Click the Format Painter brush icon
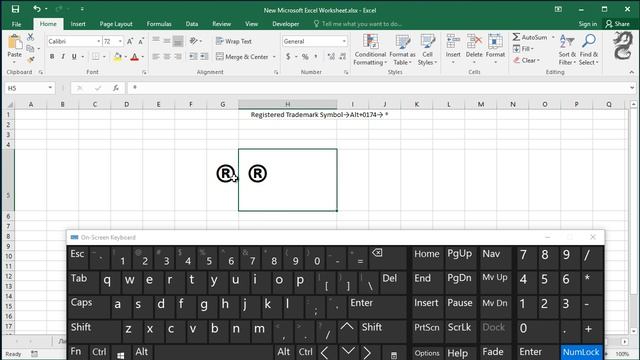Viewport: 640px width, 360px height. pyautogui.click(x=31, y=60)
